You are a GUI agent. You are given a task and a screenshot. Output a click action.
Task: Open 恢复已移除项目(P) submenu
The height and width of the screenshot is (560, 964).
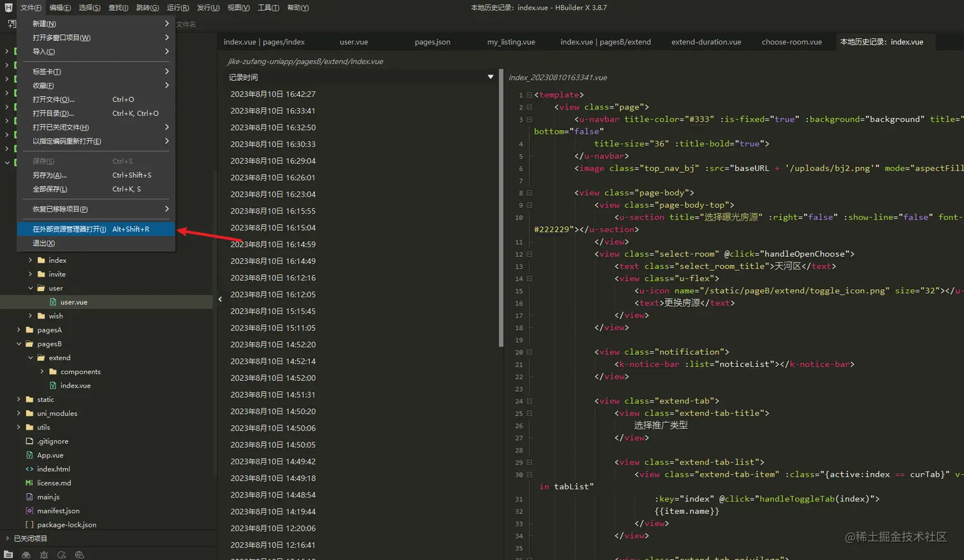click(96, 209)
